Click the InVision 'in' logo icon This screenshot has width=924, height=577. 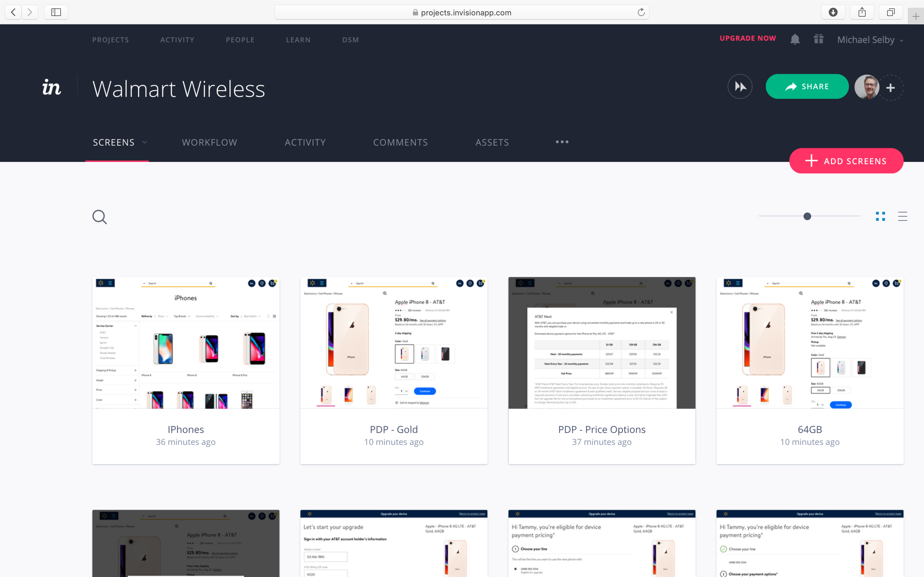pos(51,87)
